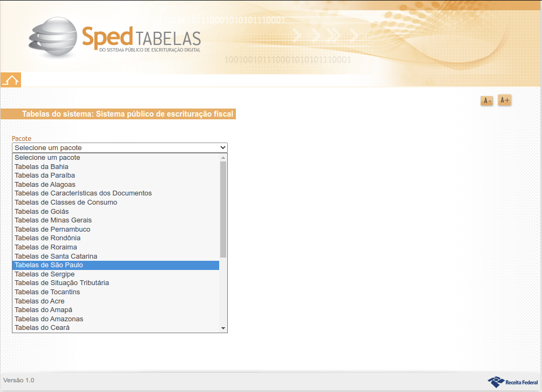Pick Tabelas do Amapá
542x392 pixels.
point(116,310)
